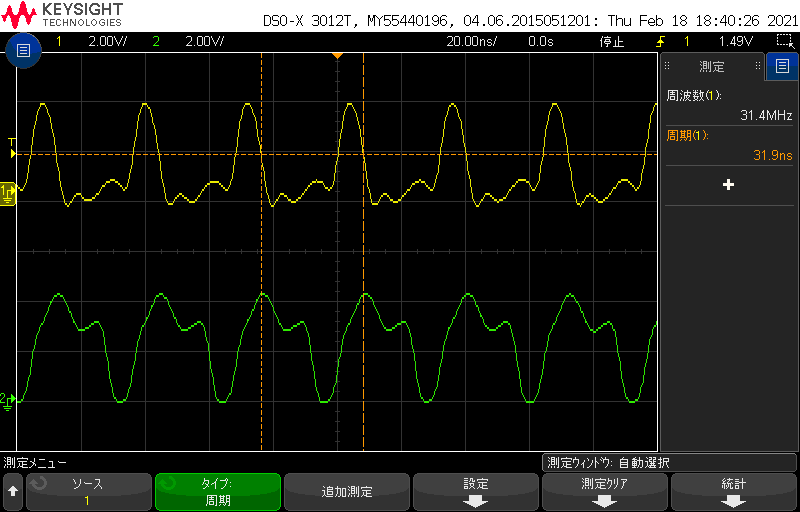Select the zoom box rectangle icon
800x512 pixels.
[x=784, y=41]
